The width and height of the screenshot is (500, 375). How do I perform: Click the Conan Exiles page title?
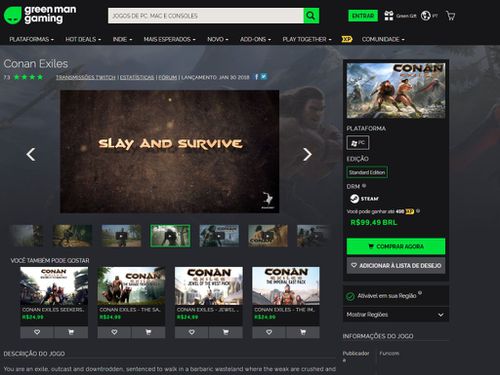[x=36, y=64]
